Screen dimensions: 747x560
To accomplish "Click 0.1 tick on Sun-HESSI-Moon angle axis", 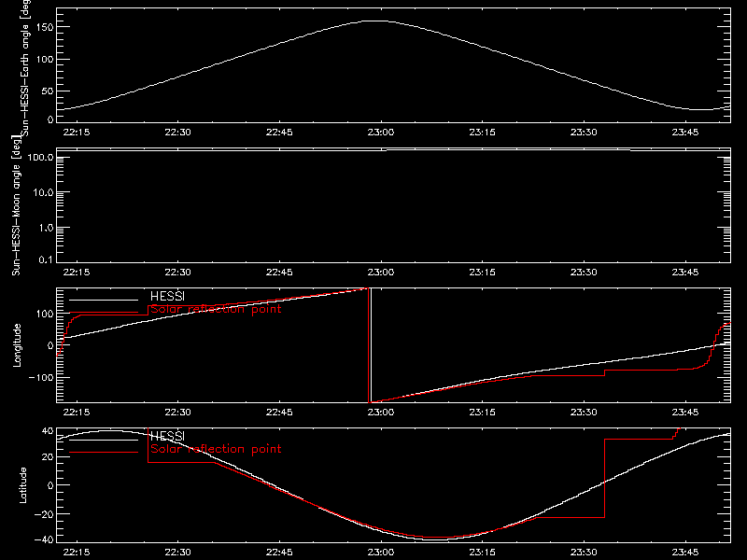I will tap(46, 259).
